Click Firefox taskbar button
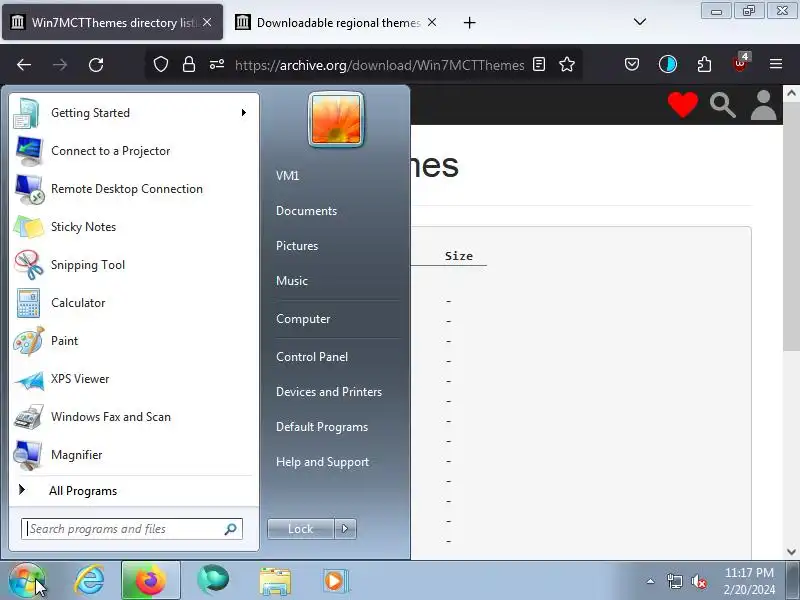 tap(151, 581)
